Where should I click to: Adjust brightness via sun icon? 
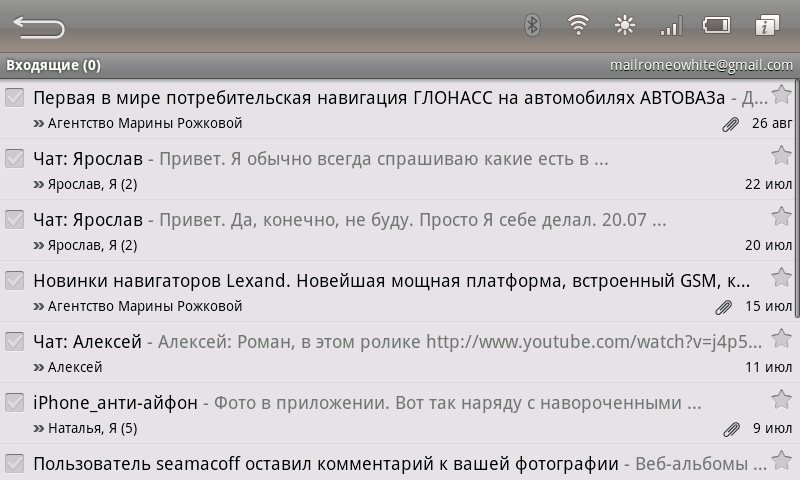coord(624,25)
